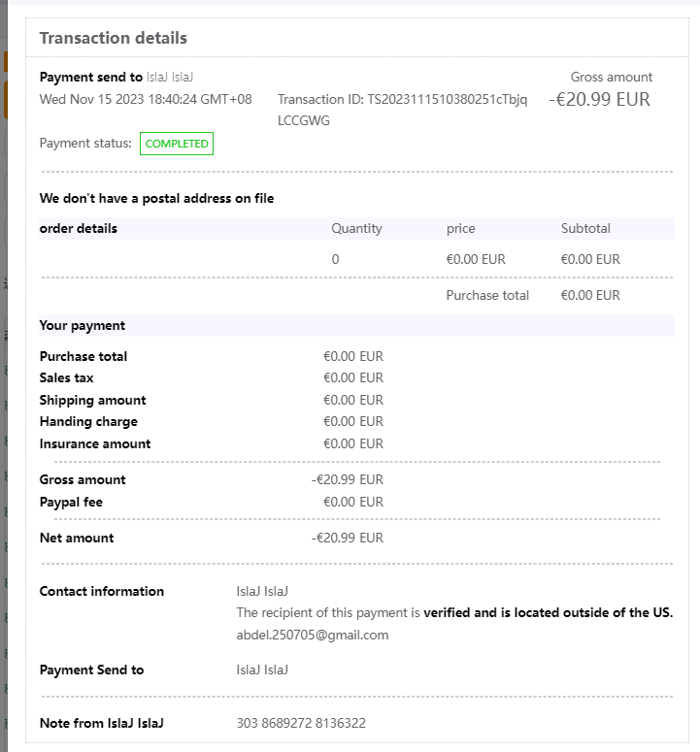Click the order details header label
The image size is (700, 752).
[78, 228]
